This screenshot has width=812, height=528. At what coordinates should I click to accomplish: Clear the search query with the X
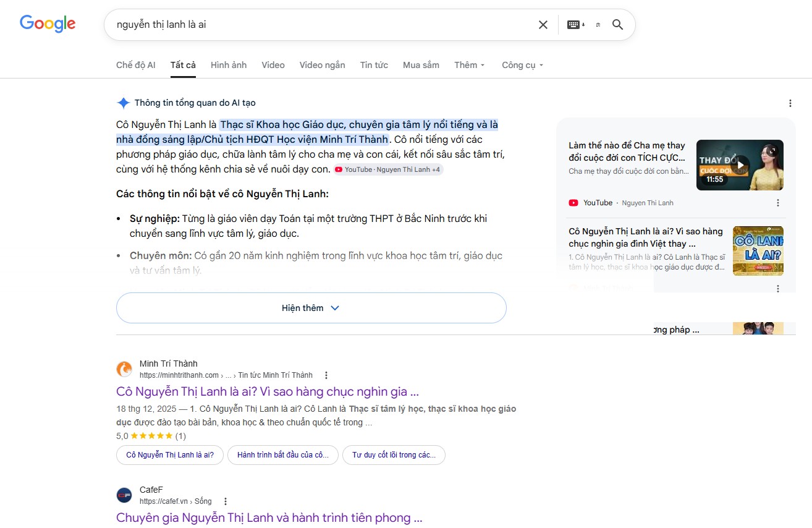543,25
